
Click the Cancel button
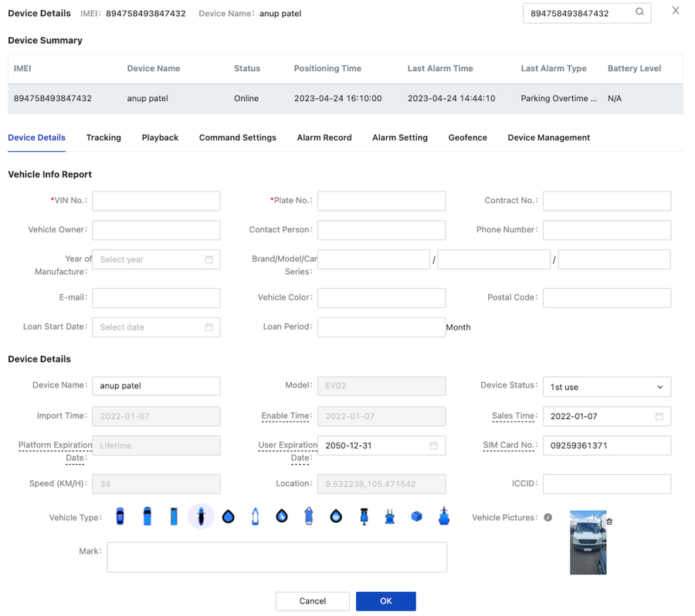click(312, 601)
